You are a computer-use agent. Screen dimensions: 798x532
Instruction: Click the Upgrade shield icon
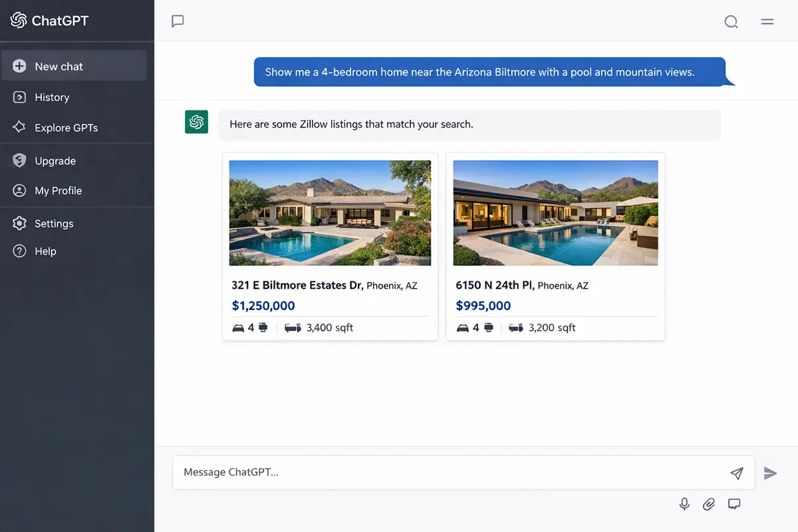point(19,160)
